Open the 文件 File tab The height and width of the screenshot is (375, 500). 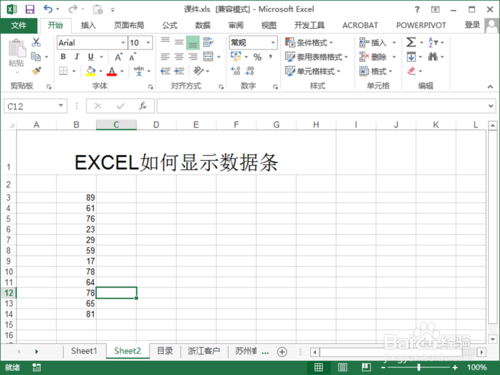click(19, 25)
